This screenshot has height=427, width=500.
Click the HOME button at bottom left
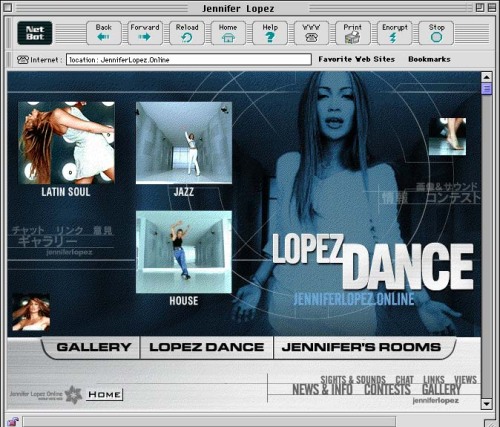[104, 395]
